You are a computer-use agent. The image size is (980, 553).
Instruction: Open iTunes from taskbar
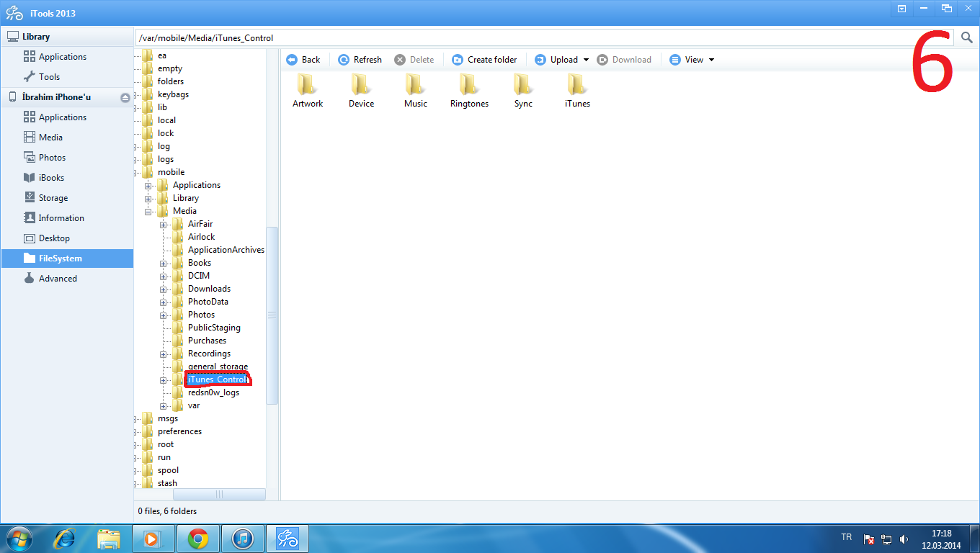coord(243,539)
